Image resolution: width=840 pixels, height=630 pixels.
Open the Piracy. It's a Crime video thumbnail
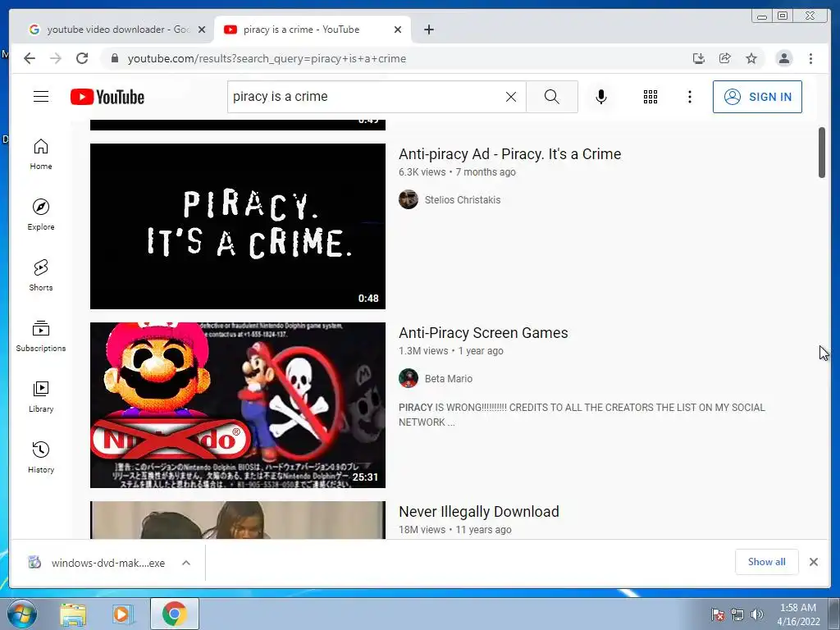click(238, 226)
